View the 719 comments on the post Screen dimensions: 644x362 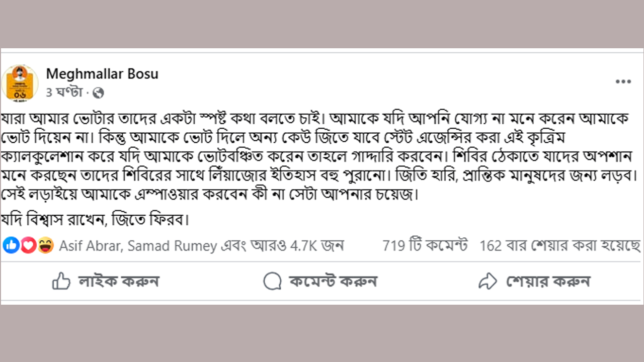click(425, 246)
